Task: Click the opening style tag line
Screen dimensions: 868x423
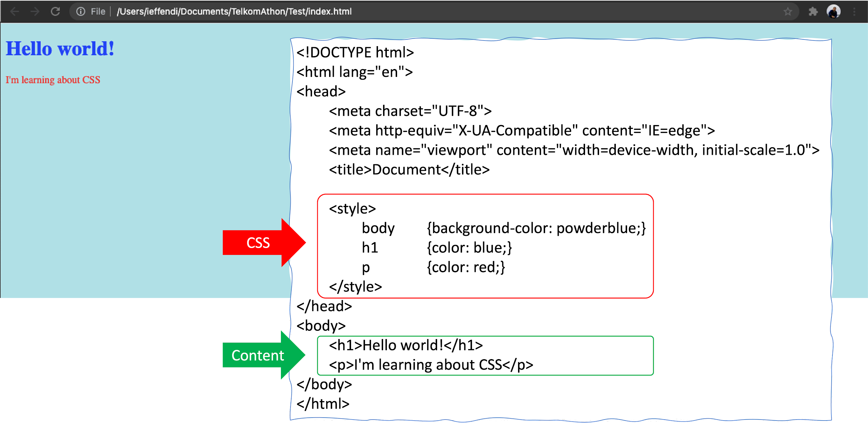Action: point(352,208)
